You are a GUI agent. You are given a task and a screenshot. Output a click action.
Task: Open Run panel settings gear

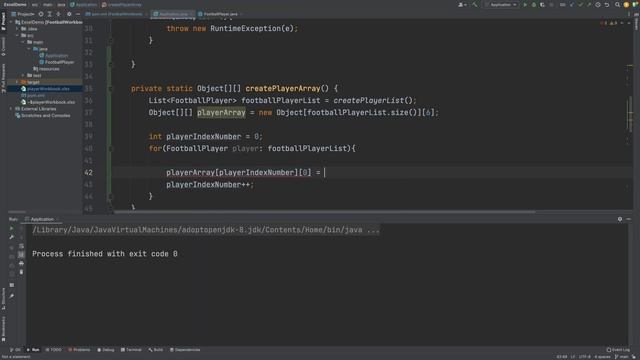click(x=620, y=219)
